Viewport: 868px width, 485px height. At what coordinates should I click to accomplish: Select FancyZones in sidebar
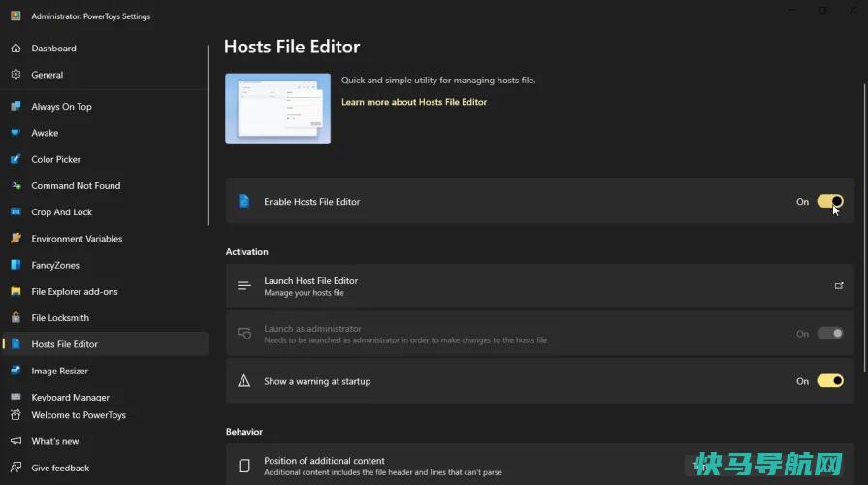pyautogui.click(x=105, y=265)
